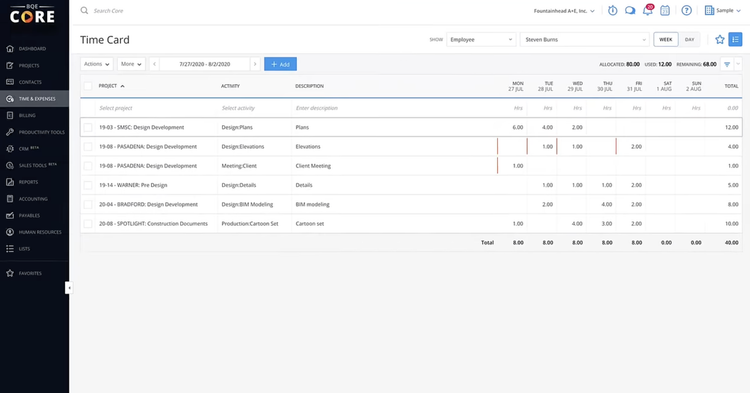Click the Select project field

(156, 108)
